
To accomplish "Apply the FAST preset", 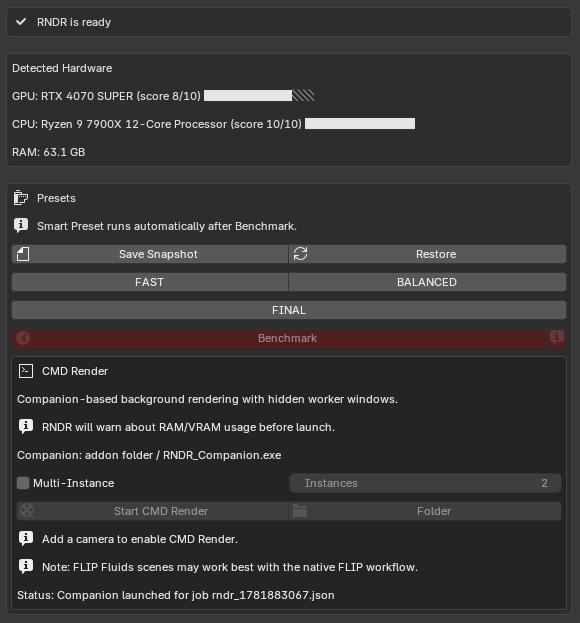I will coord(150,282).
